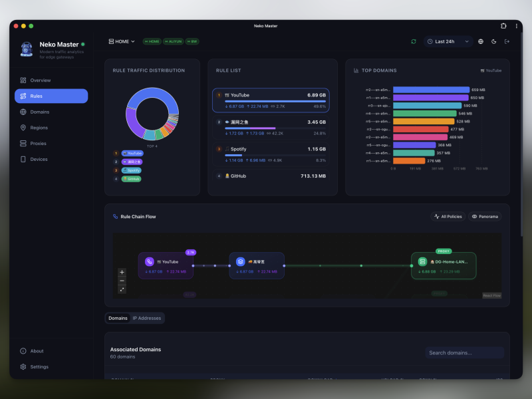Open the Last 24h time range dropdown
The image size is (532, 399).
(x=448, y=41)
